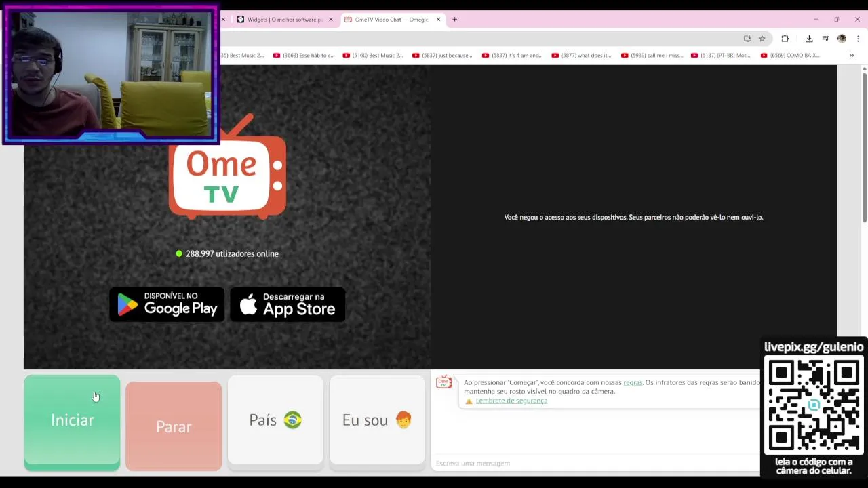The image size is (868, 488).
Task: Open the '(5837) just because...' bookmark
Action: tap(441, 56)
